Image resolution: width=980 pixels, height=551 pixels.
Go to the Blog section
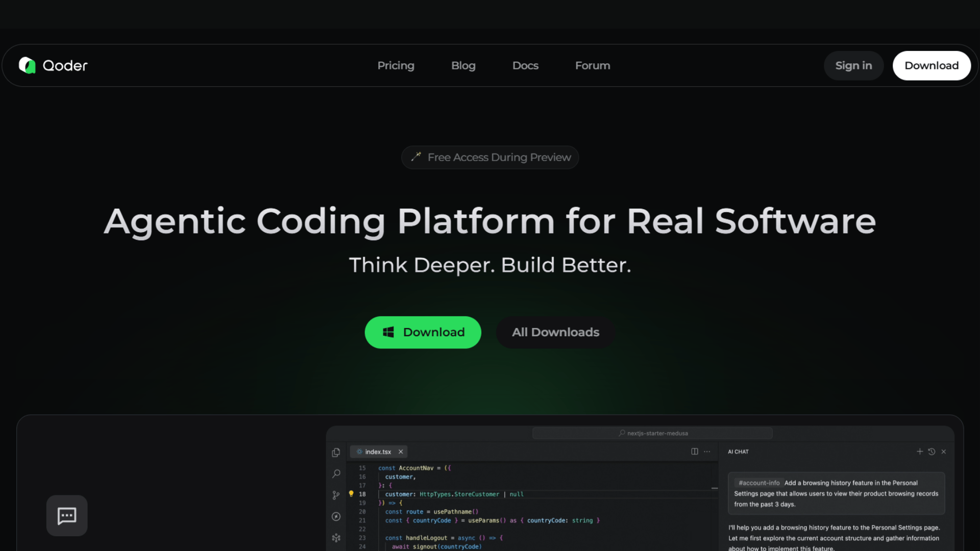click(x=463, y=65)
